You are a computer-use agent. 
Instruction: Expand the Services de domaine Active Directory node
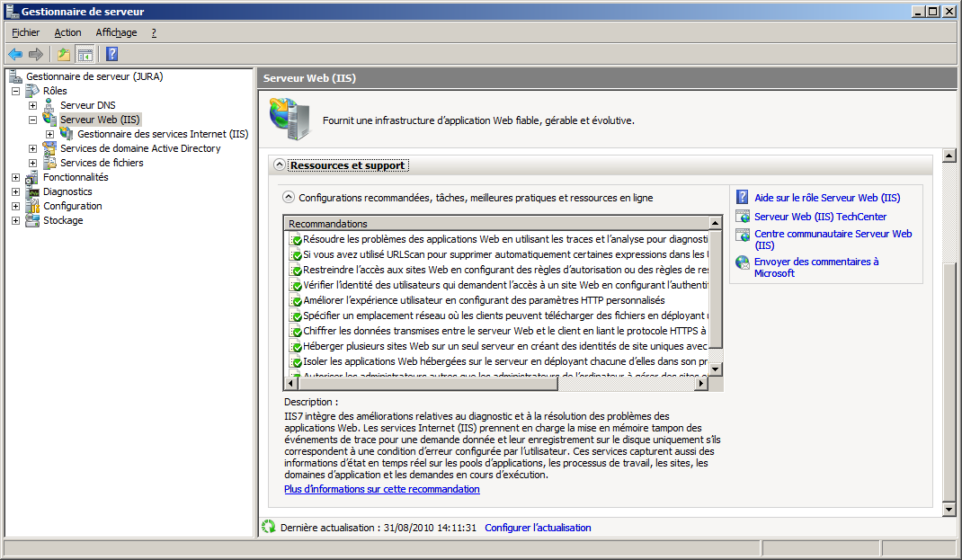pos(33,148)
